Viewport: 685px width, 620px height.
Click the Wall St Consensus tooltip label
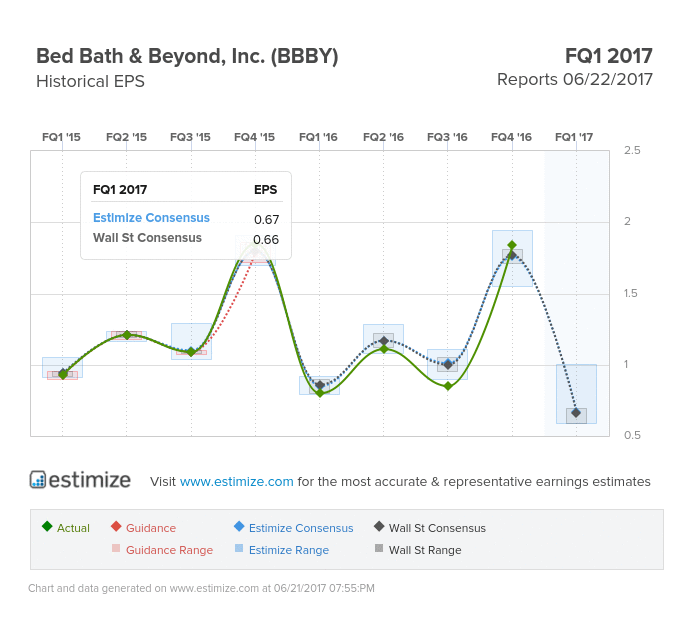[147, 238]
